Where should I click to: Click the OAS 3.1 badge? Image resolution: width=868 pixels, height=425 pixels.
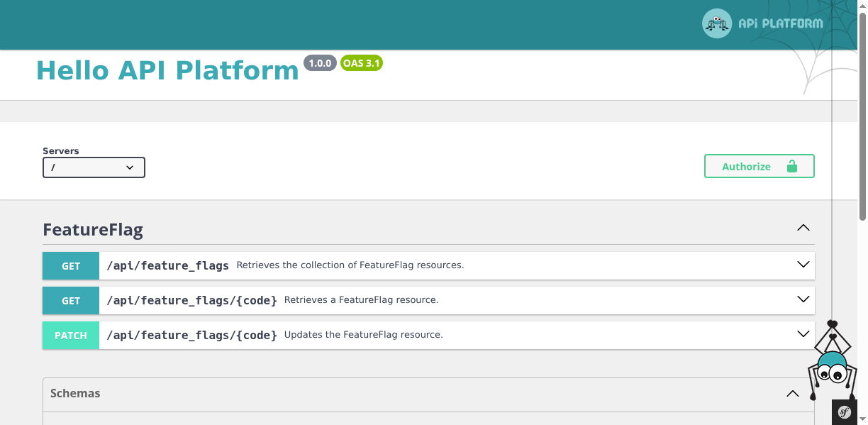tap(362, 63)
